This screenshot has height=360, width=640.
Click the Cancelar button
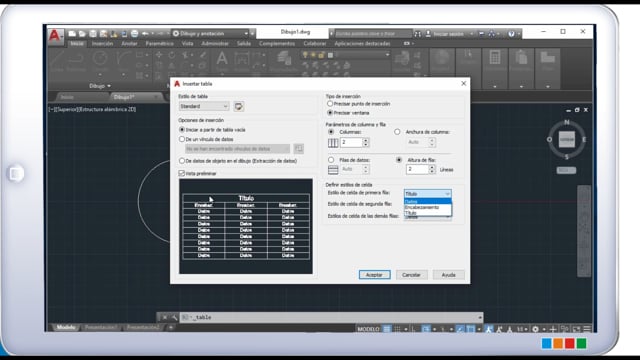[x=411, y=275]
